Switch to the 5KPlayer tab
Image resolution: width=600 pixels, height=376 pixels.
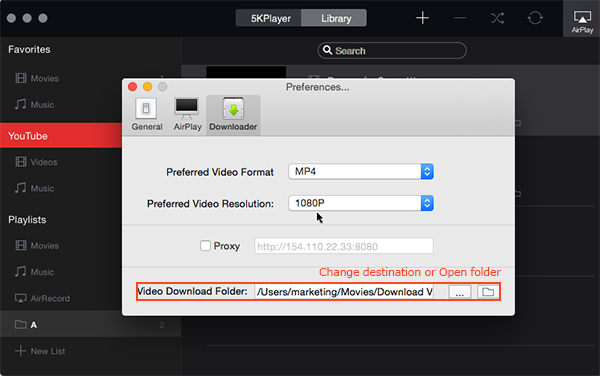click(270, 18)
